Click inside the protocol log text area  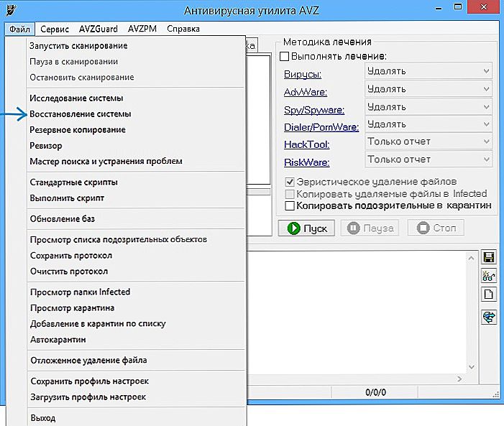(356, 312)
